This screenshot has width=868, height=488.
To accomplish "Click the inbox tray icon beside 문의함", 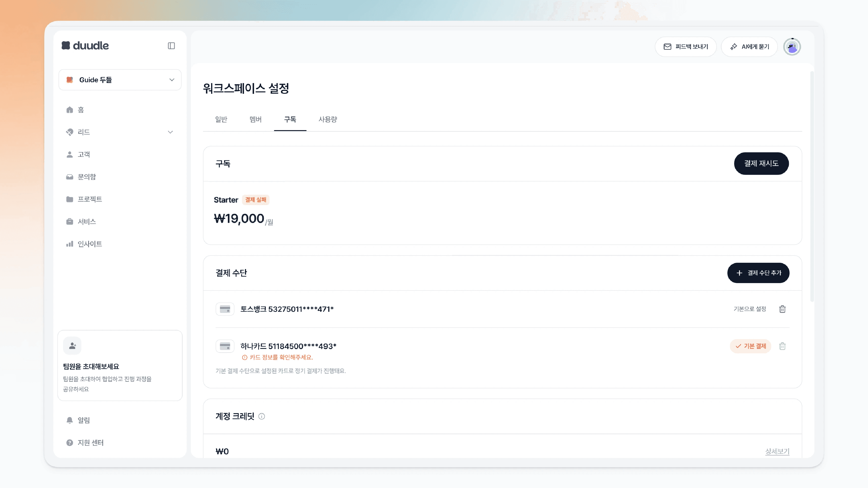I will (70, 177).
